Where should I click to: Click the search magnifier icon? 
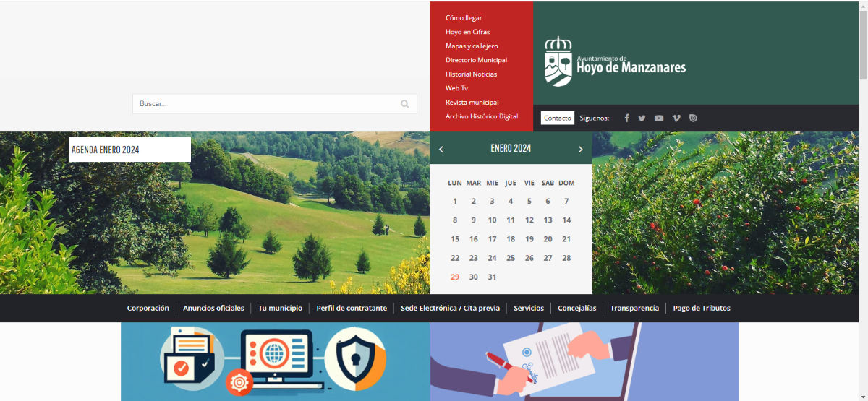coord(405,104)
